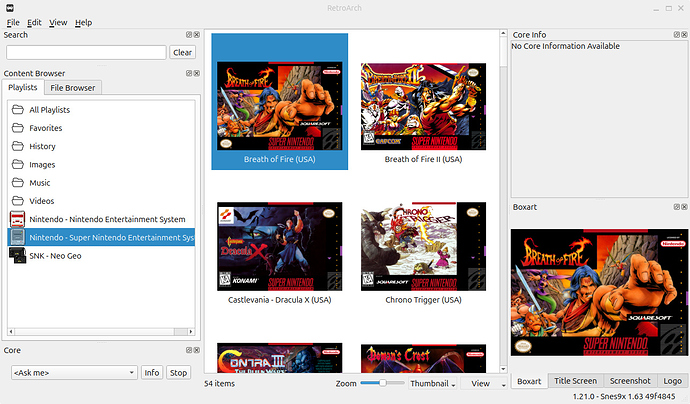Open the View menu in menu bar
690x404 pixels.
[58, 22]
